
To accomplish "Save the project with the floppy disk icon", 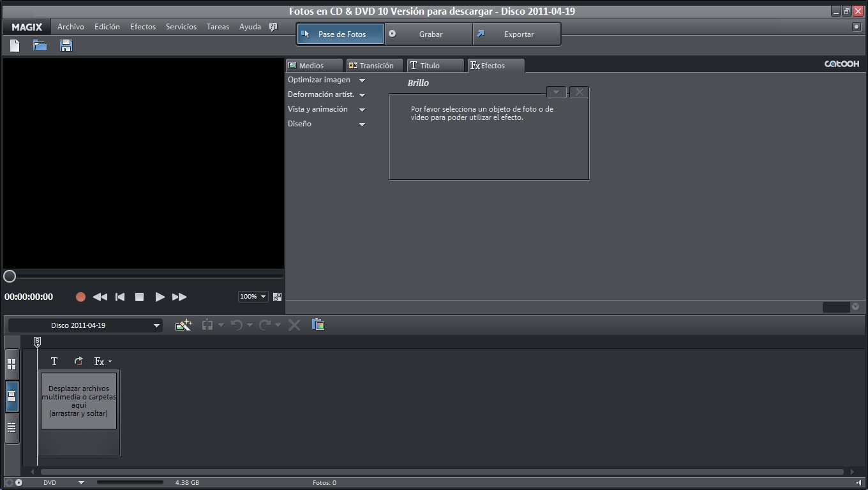I will pos(66,45).
